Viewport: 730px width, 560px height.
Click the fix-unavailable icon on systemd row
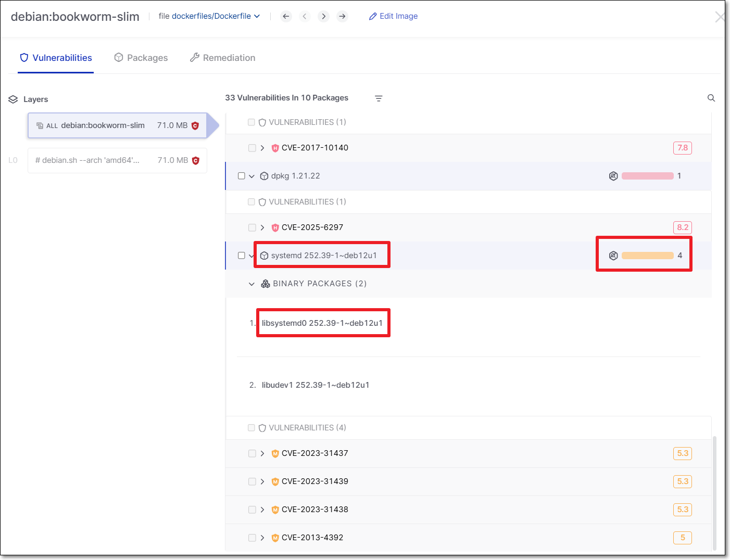pos(613,256)
